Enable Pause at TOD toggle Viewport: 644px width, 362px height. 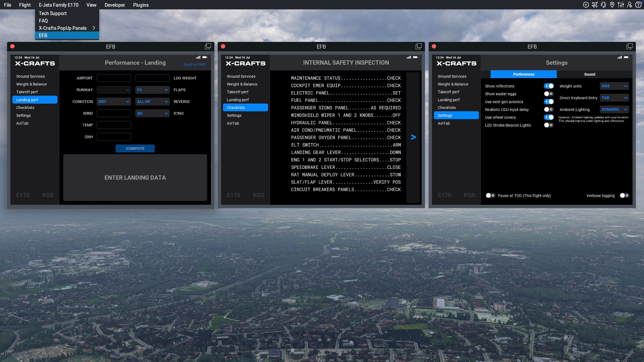[490, 195]
